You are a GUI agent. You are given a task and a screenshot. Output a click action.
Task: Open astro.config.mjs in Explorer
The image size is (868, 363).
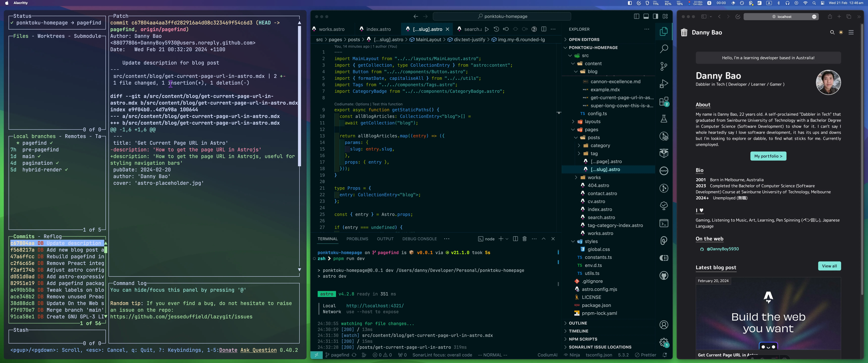point(599,289)
